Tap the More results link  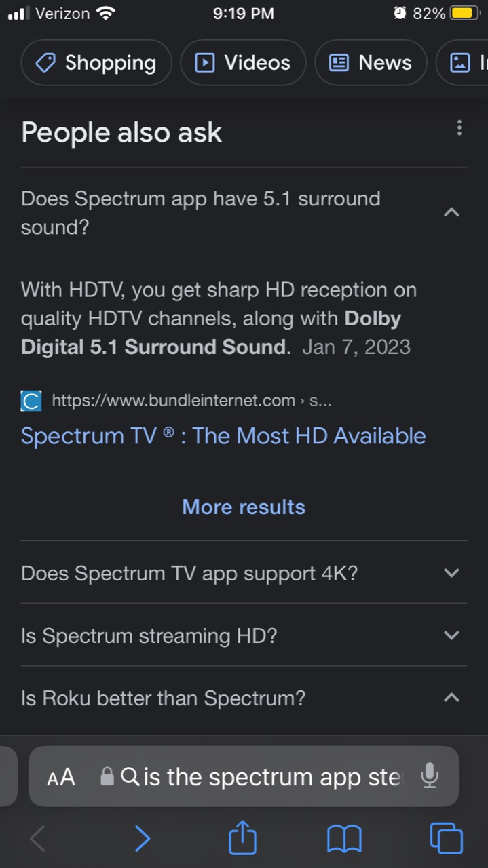pyautogui.click(x=244, y=507)
